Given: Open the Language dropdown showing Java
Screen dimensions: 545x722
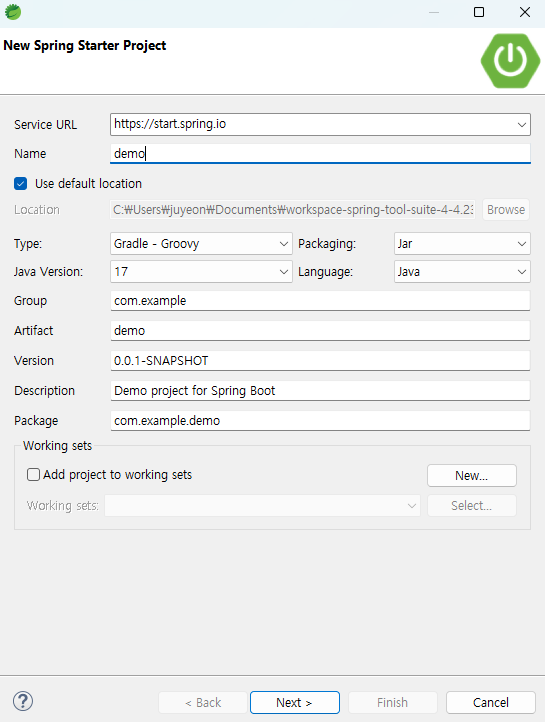Looking at the screenshot, I should click(x=462, y=272).
